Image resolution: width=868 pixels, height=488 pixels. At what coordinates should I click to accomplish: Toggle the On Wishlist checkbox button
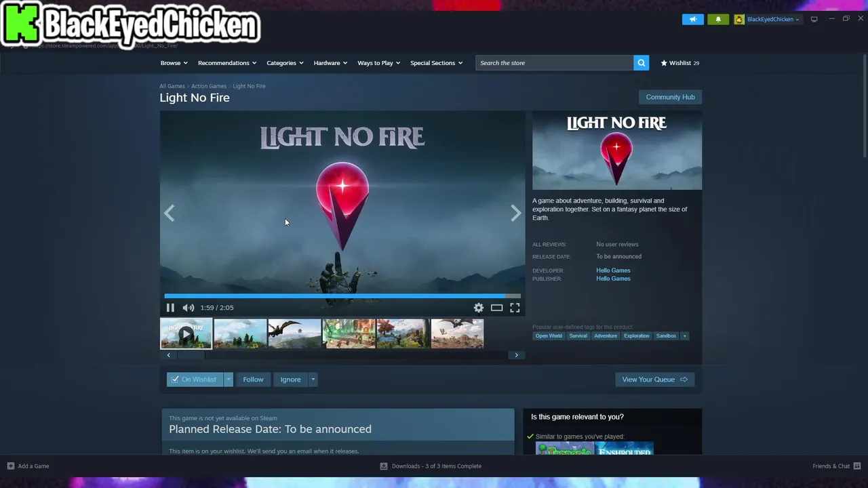click(195, 380)
